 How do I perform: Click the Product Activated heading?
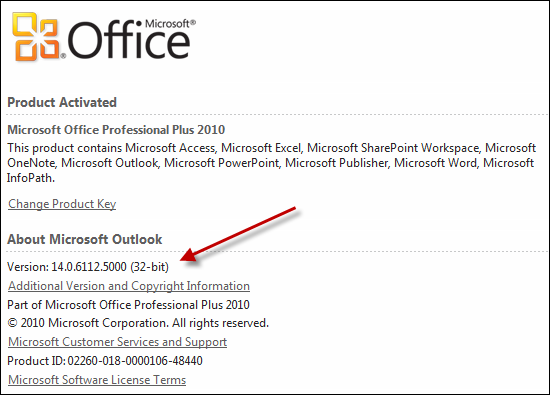point(62,102)
